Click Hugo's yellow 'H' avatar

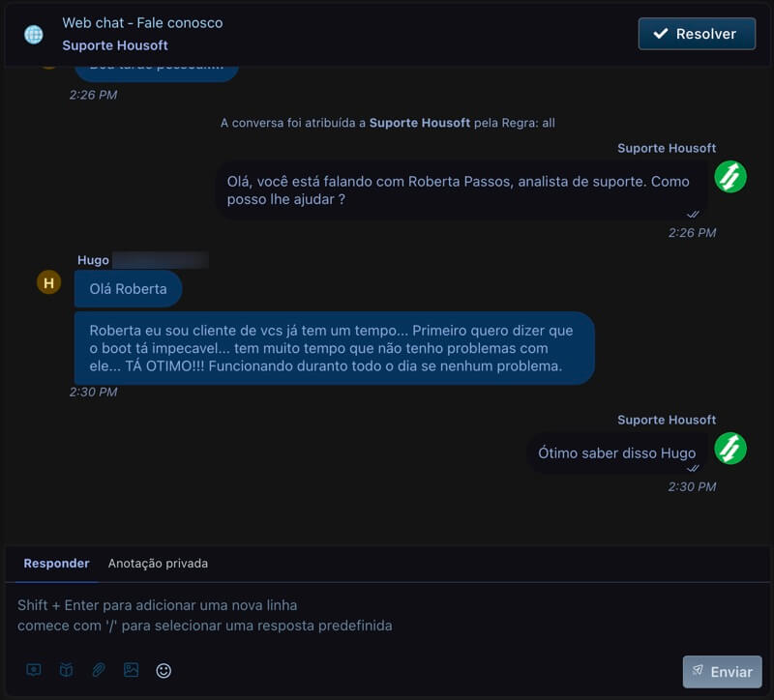(48, 282)
